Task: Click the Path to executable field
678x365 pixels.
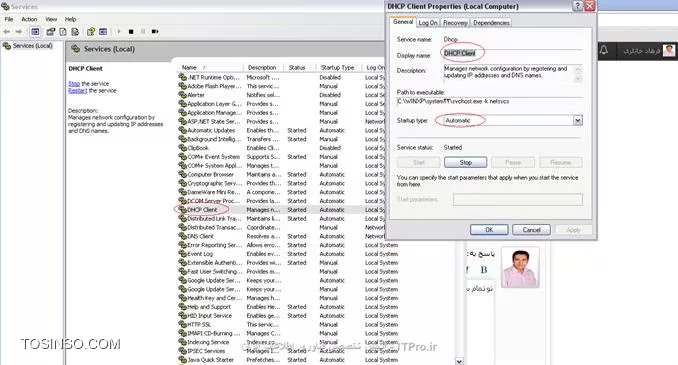Action: click(489, 102)
